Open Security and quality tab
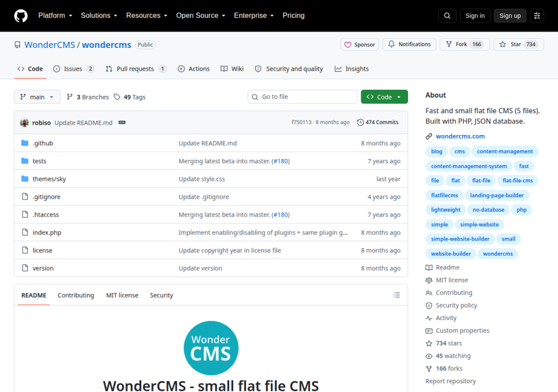 click(289, 69)
